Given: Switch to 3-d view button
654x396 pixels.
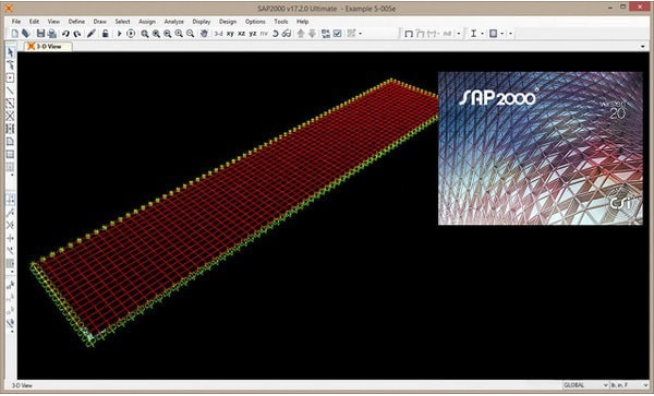Looking at the screenshot, I should pos(219,34).
